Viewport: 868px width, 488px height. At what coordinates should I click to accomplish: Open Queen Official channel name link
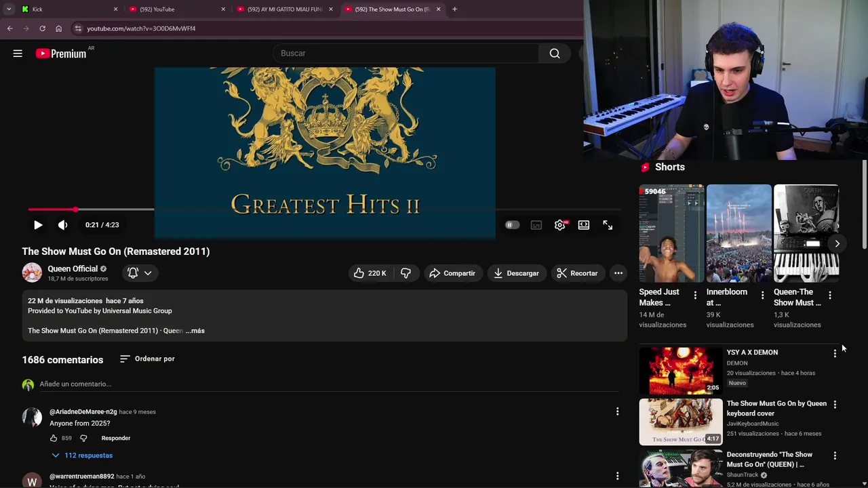(x=73, y=268)
